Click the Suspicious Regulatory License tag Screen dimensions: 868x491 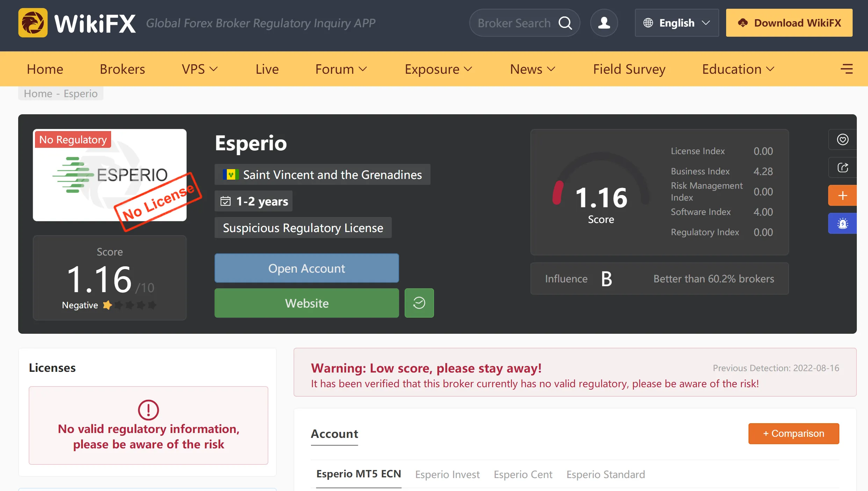(x=303, y=228)
